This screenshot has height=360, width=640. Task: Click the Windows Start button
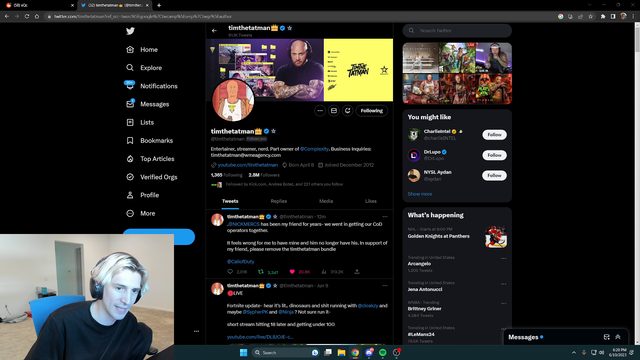243,353
